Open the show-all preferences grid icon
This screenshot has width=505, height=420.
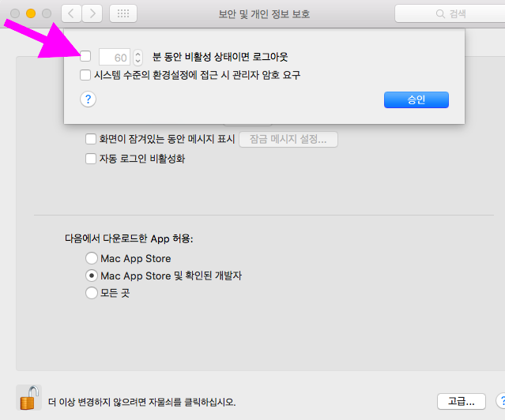pyautogui.click(x=122, y=13)
